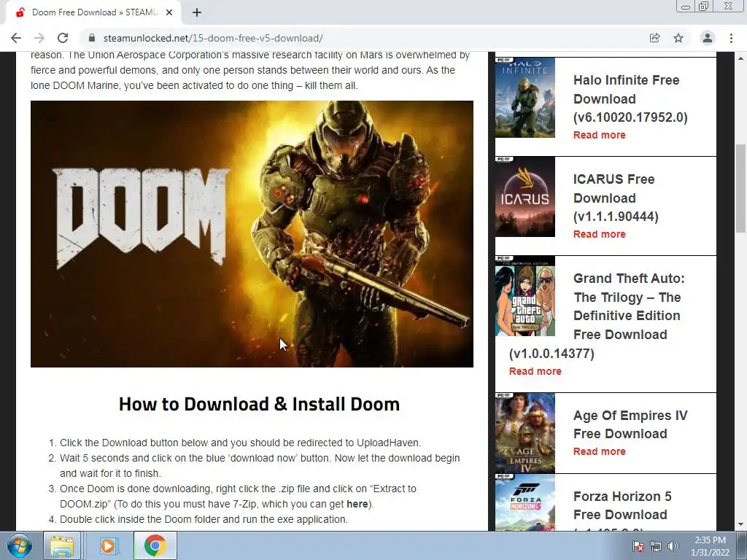The width and height of the screenshot is (747, 560).
Task: Open the Age of Empires IV thumbnail
Action: (525, 433)
